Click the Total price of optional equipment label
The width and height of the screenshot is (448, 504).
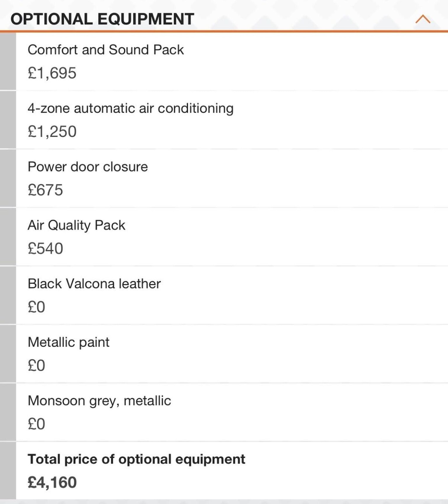click(x=136, y=459)
